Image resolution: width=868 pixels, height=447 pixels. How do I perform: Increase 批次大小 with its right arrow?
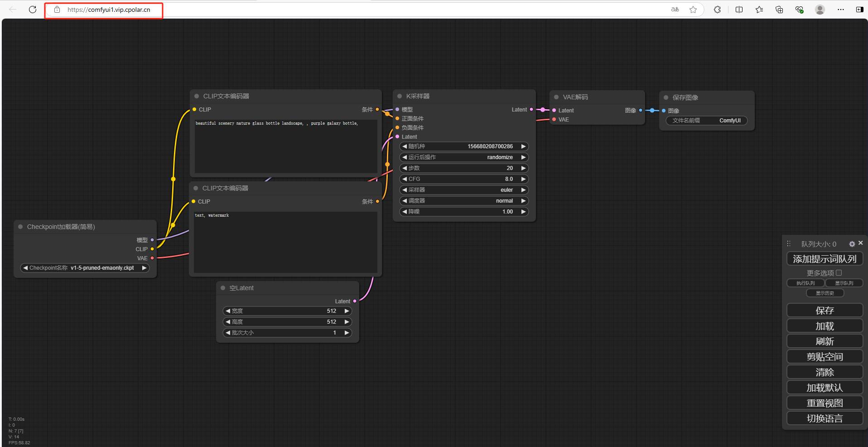(347, 333)
